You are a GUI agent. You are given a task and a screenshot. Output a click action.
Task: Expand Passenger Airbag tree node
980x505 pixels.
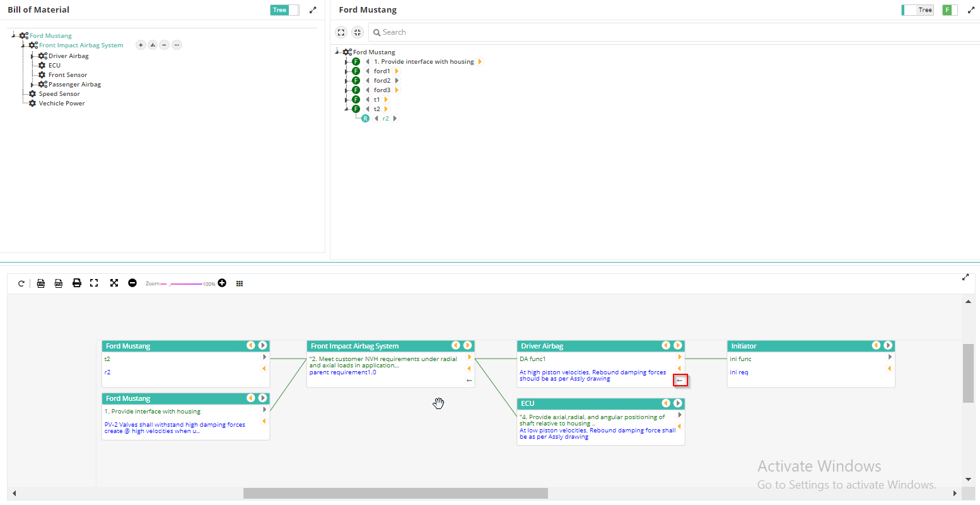coord(33,85)
